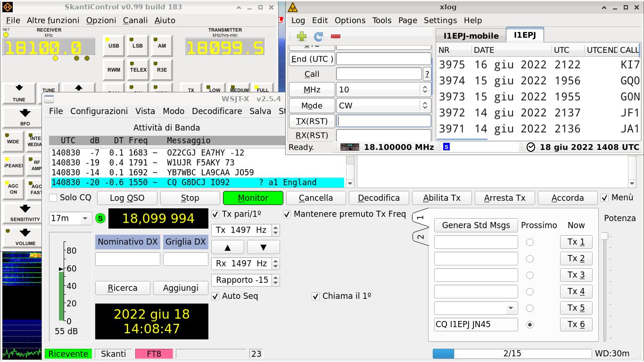Viewport: 644px width, 362px height.
Task: Toggle the WIDE filter button
Action: coord(13,141)
